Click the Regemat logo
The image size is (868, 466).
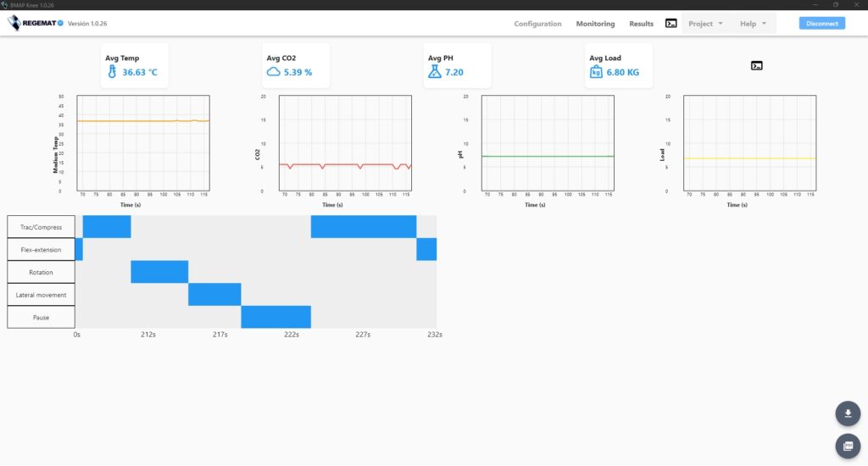[36, 24]
